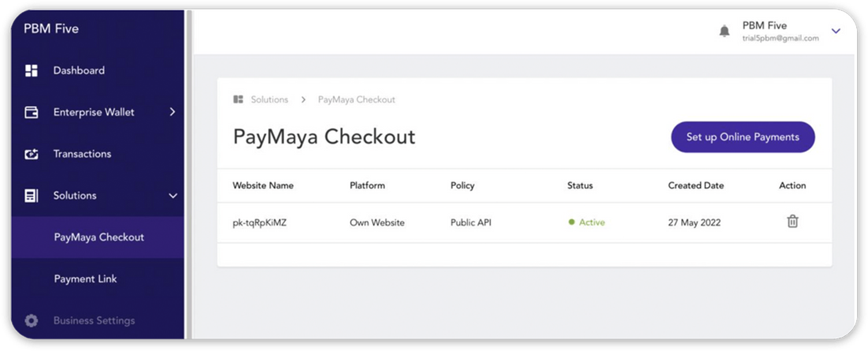Click the Enterprise Wallet icon
868x351 pixels.
[x=31, y=112]
